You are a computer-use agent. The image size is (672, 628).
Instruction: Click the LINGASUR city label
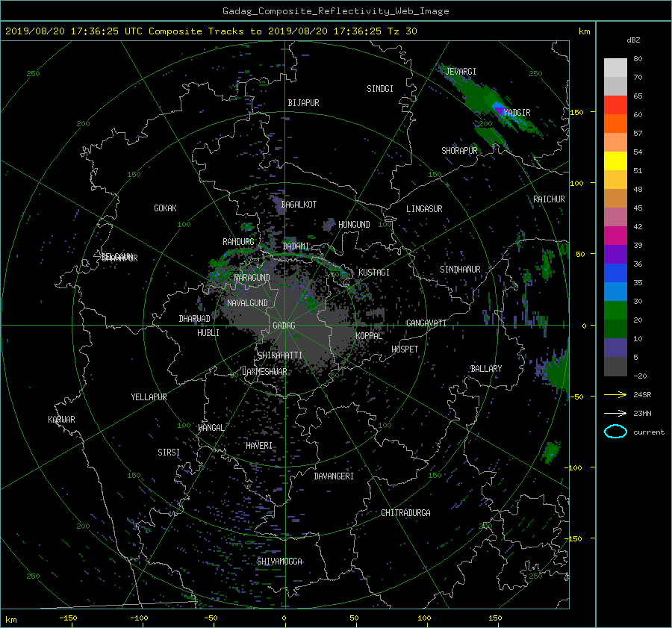point(424,209)
